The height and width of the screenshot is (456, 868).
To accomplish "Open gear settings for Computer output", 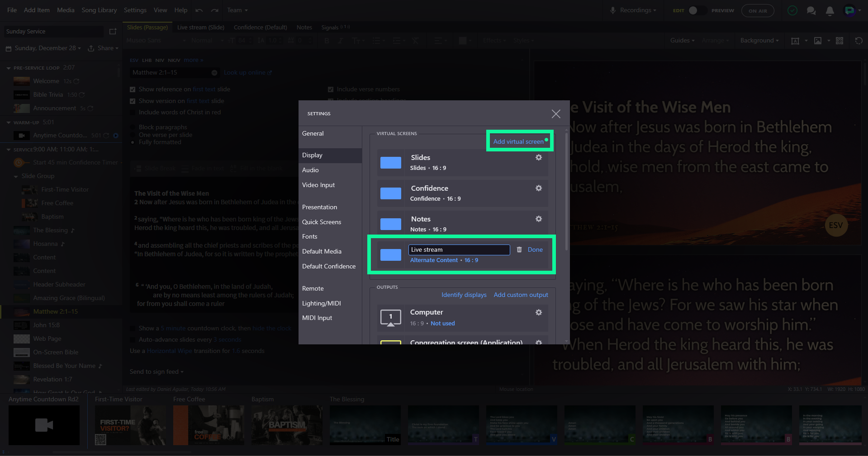I will 539,312.
